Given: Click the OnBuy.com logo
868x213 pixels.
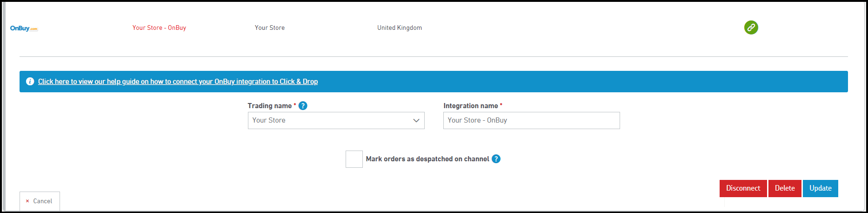Looking at the screenshot, I should (x=24, y=28).
